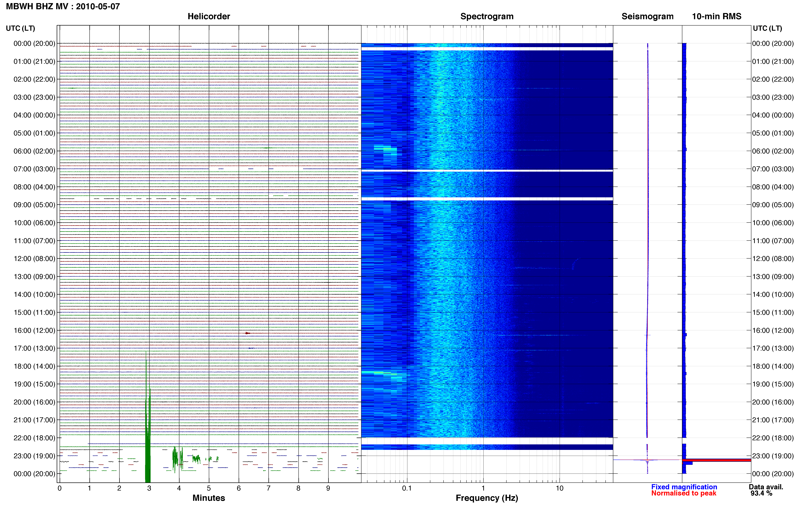
Task: Click left time label '23:00 (19:00)'
Action: coord(34,456)
